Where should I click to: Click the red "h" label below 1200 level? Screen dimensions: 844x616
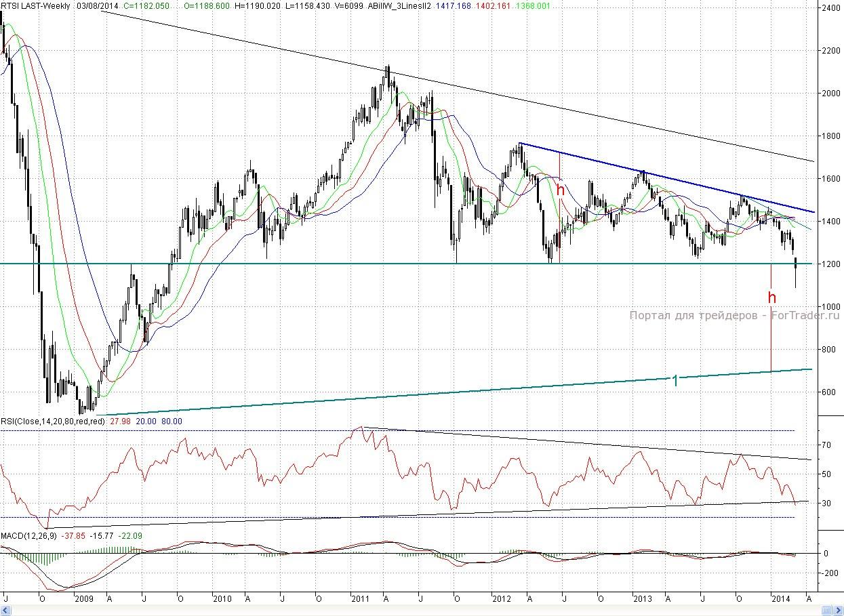tap(771, 297)
